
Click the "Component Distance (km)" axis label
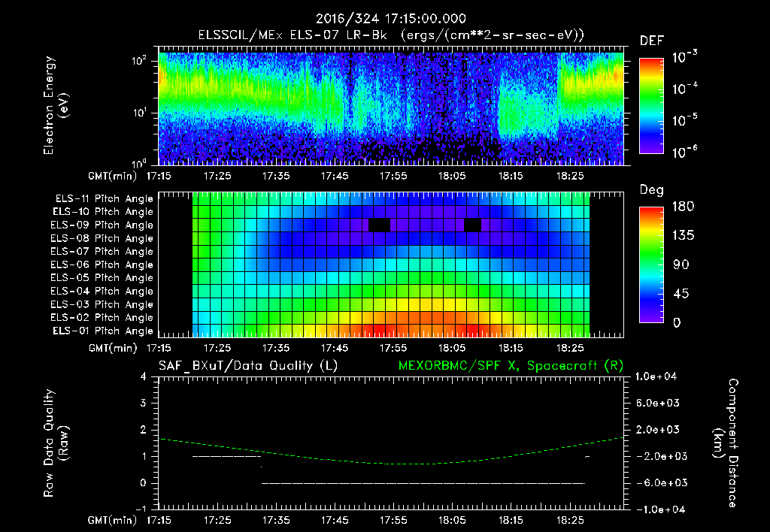click(726, 443)
